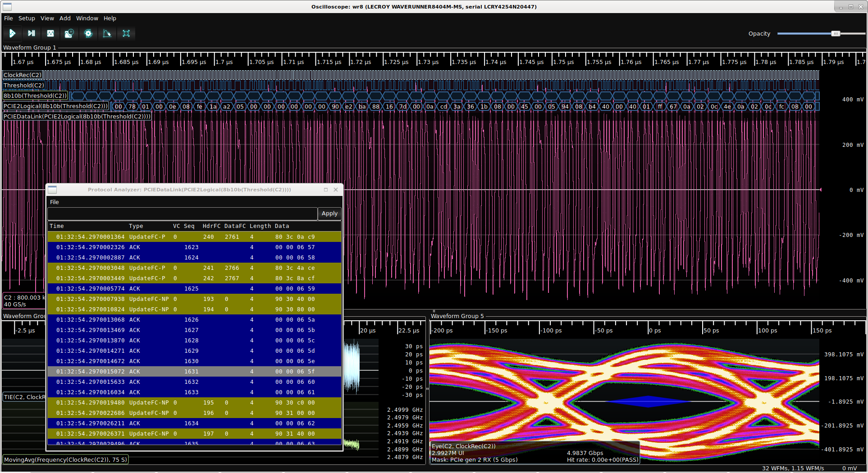868x473 pixels.
Task: Select the ACK row with Seq 1625
Action: click(x=194, y=289)
